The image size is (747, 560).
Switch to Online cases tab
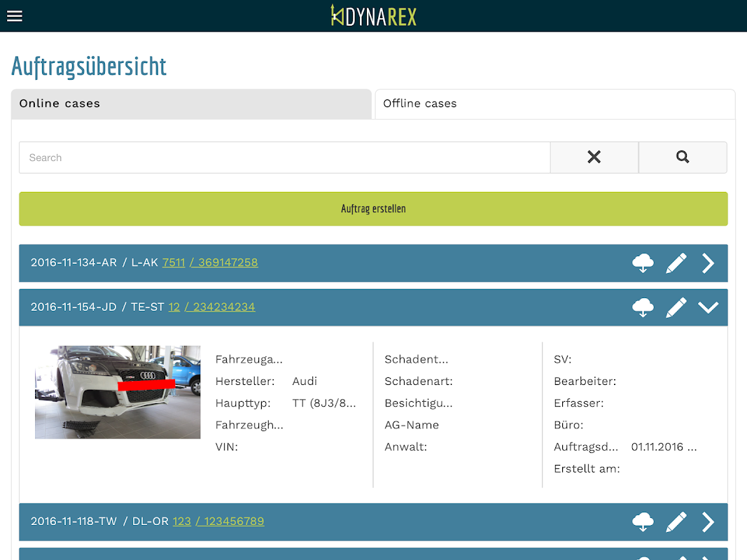[191, 104]
